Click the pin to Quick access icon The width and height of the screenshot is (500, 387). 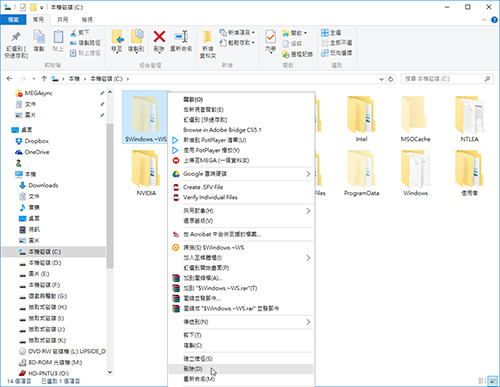pyautogui.click(x=16, y=36)
